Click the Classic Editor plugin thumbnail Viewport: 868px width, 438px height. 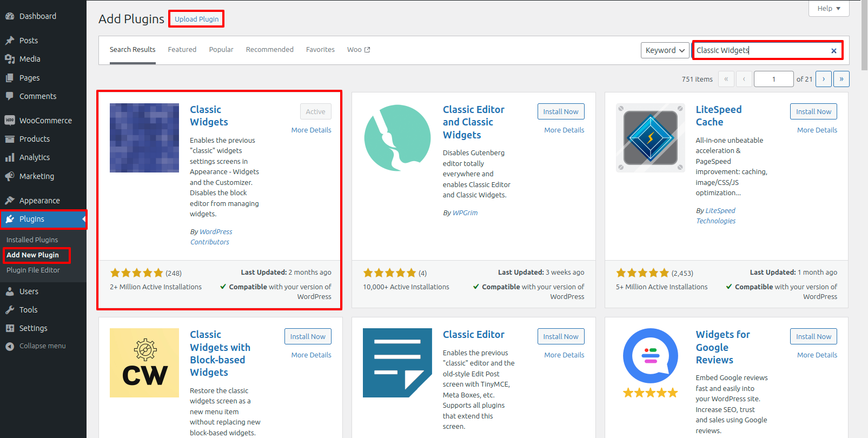(397, 363)
